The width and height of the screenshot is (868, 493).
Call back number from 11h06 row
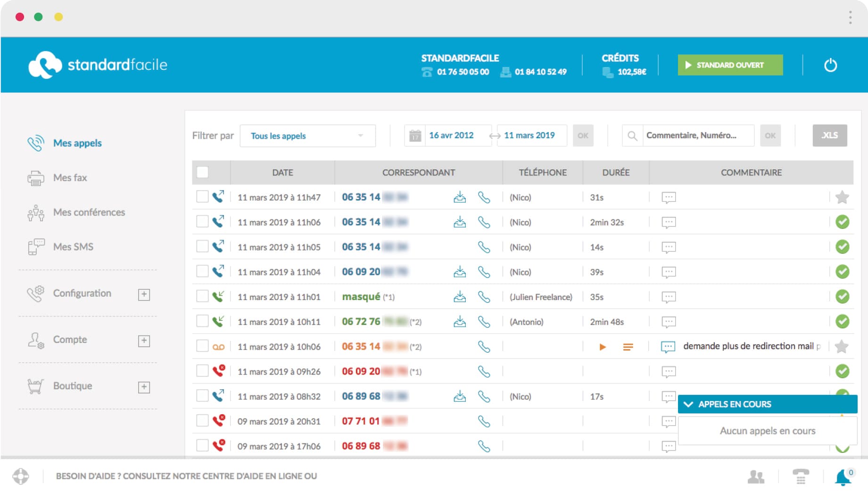(484, 222)
